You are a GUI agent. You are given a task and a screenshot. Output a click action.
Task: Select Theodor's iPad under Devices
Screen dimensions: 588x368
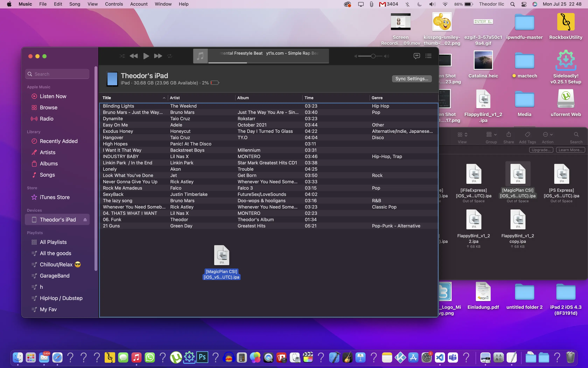pyautogui.click(x=57, y=220)
